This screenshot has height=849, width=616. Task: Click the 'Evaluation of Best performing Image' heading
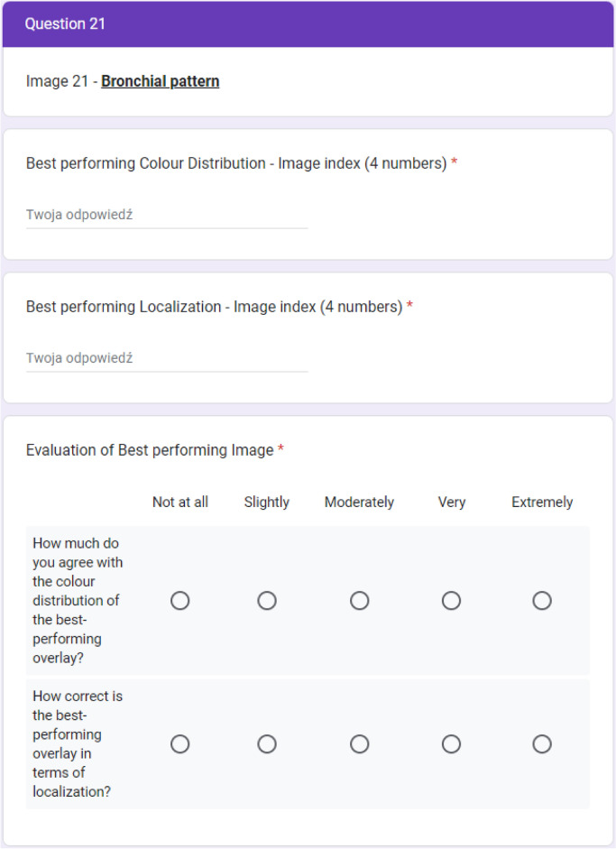coord(150,450)
